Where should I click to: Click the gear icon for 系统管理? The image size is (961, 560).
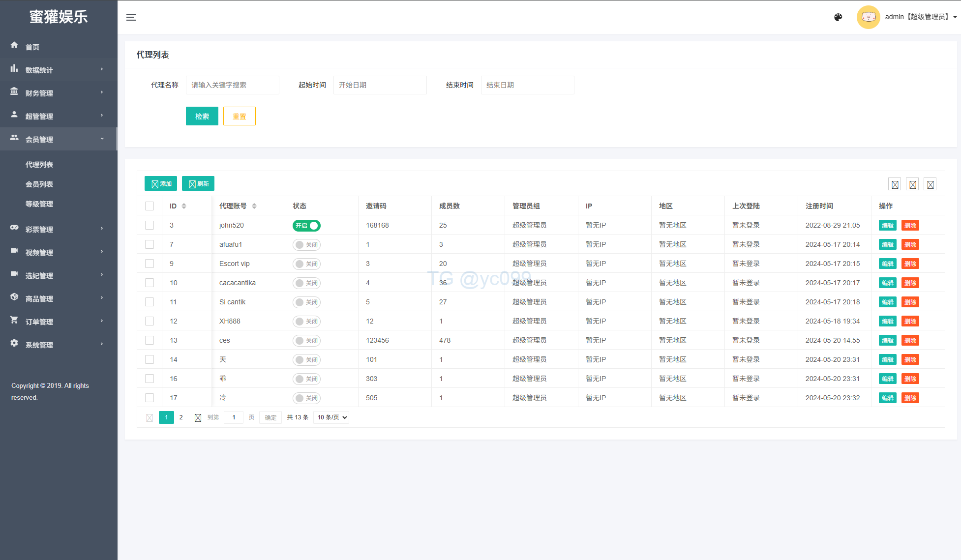tap(14, 343)
